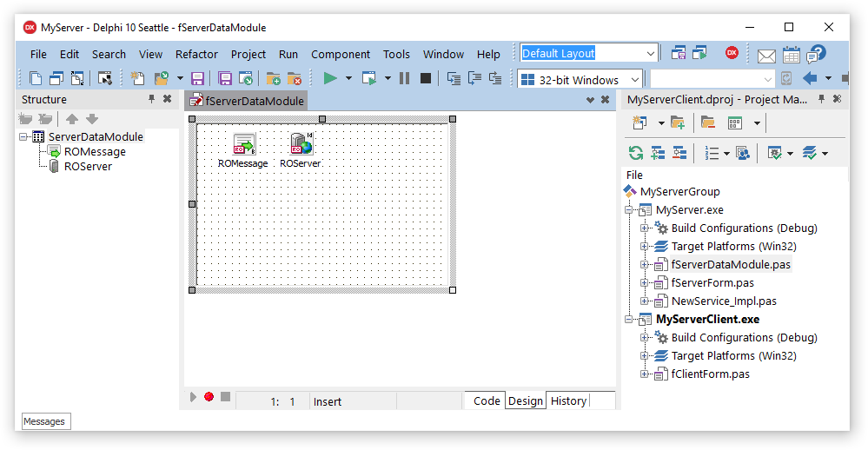
Task: Pin the Structure panel
Action: coord(151,98)
